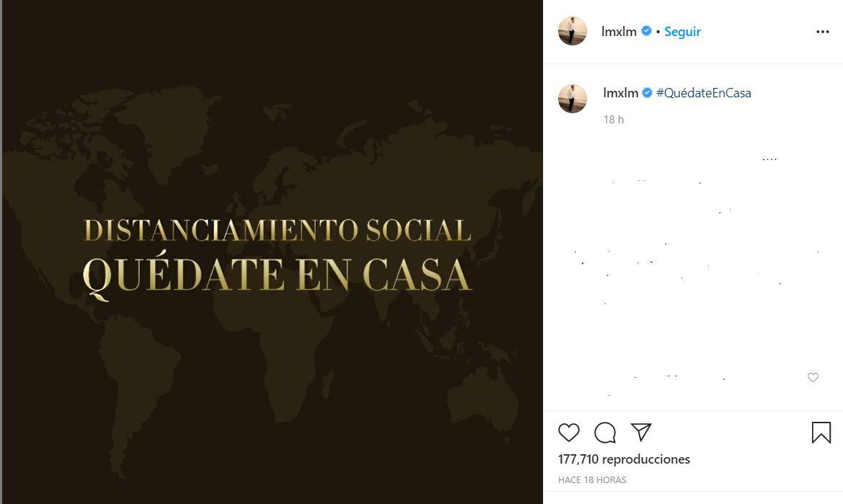Click lmxlm username in post header
The width and height of the screenshot is (843, 504).
tap(619, 32)
